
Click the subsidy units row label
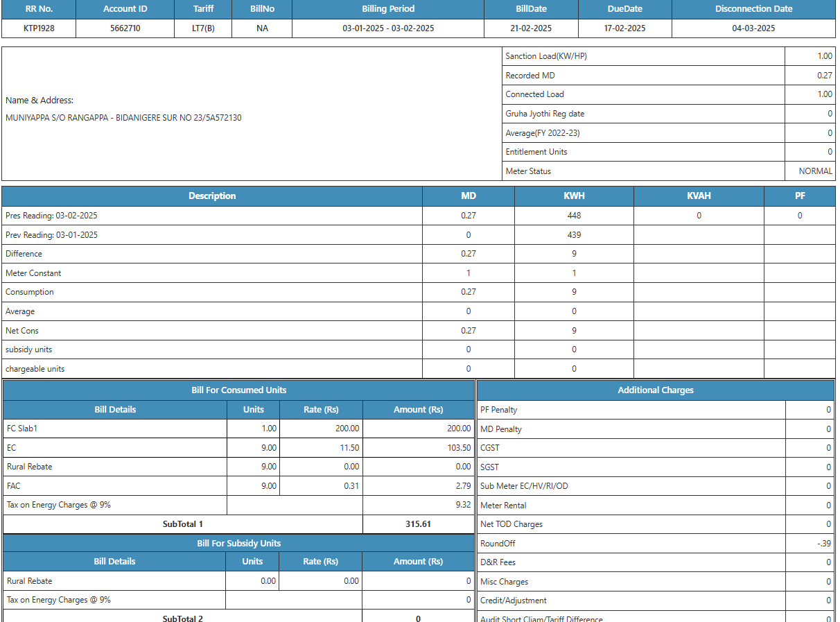click(x=28, y=349)
